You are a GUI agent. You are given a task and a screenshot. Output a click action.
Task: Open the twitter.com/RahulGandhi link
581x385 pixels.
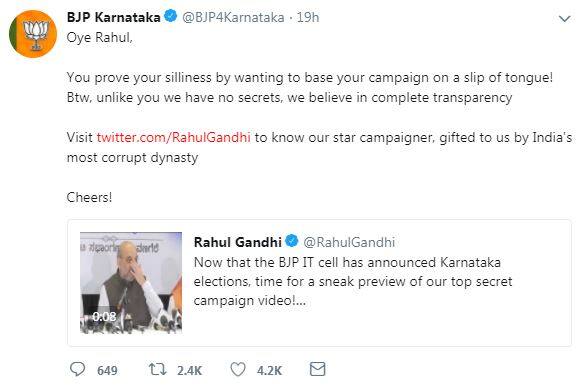174,137
